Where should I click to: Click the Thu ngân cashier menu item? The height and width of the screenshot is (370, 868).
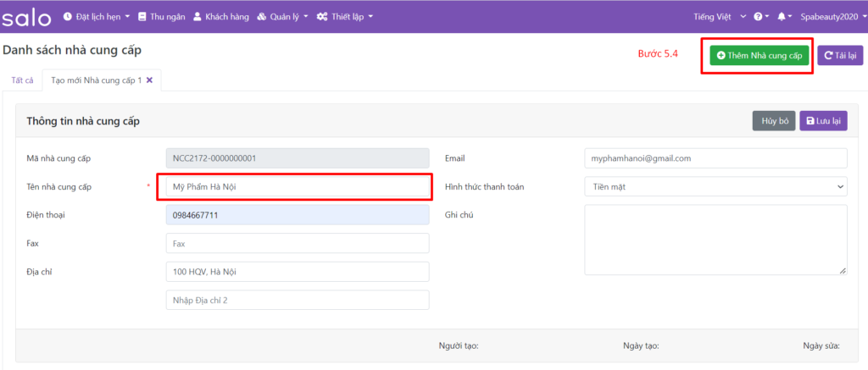pos(160,17)
